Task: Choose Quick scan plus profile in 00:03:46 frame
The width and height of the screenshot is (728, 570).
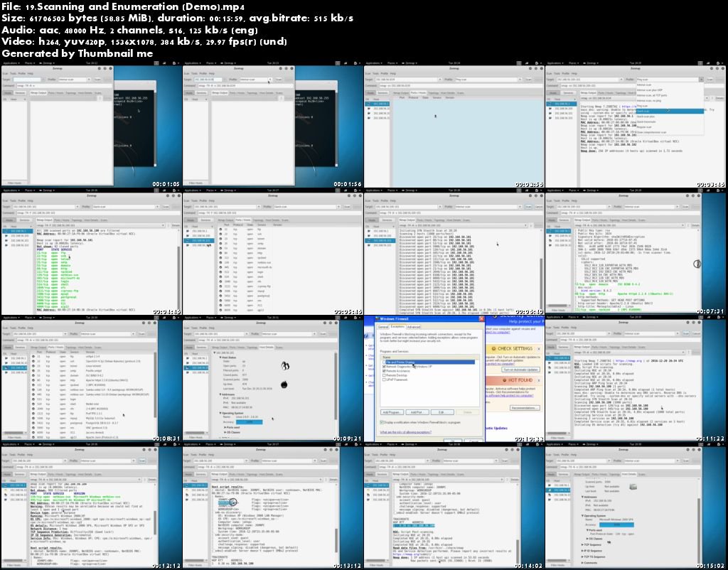Action: click(670, 117)
